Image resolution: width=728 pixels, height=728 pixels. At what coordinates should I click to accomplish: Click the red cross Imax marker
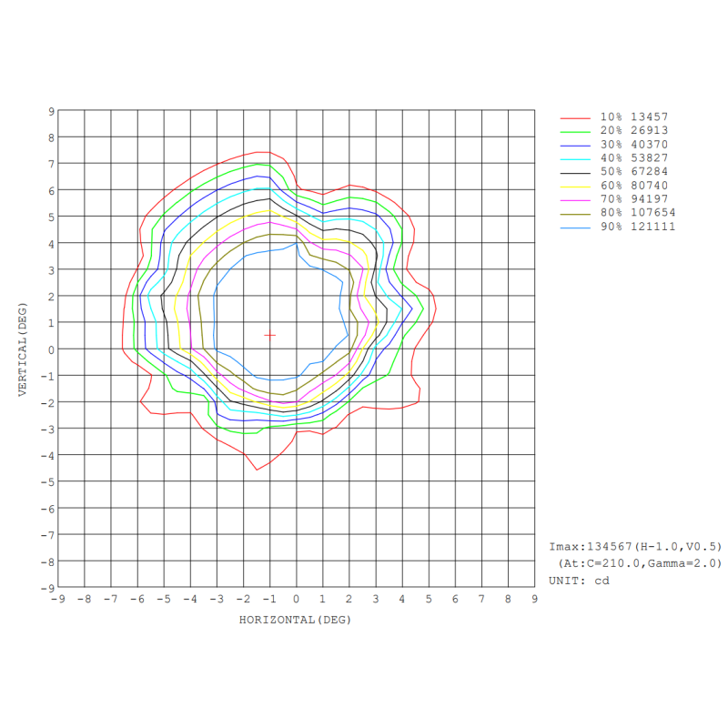269,336
